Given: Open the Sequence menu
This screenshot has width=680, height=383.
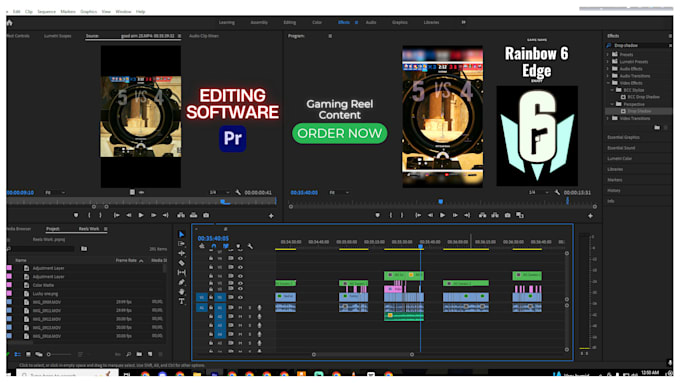Looking at the screenshot, I should [46, 12].
